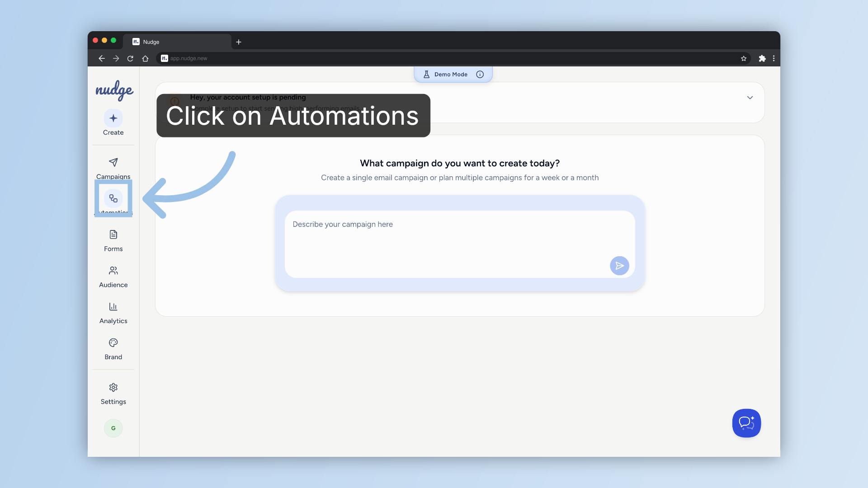This screenshot has height=488, width=868.
Task: Click the Campaigns label in sidebar
Action: pos(113,177)
